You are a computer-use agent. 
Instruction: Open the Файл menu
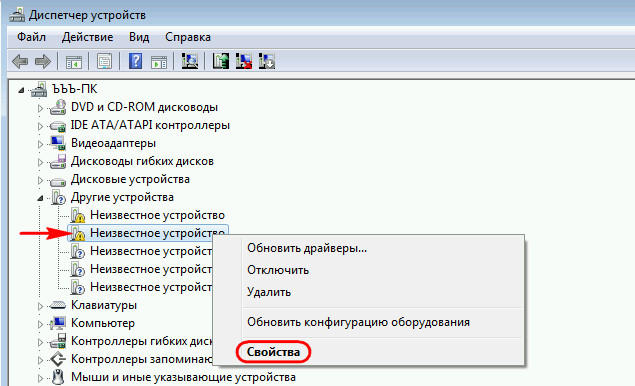(x=31, y=37)
